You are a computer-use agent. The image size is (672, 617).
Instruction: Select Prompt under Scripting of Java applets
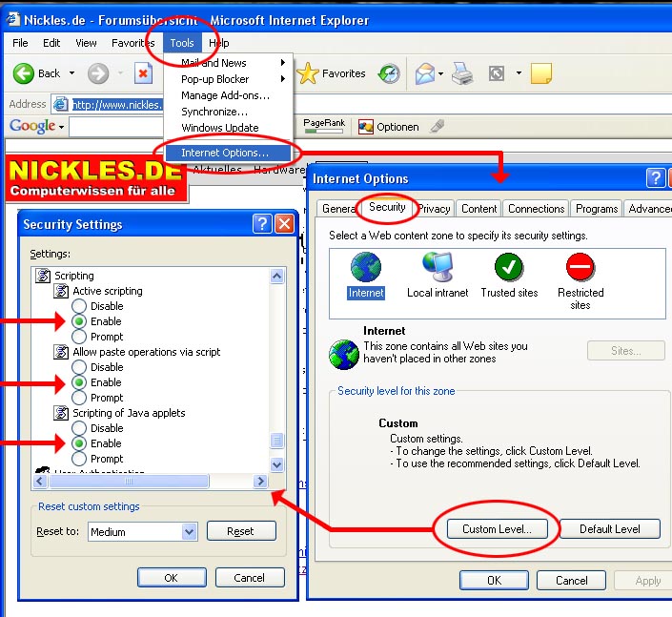(x=79, y=459)
